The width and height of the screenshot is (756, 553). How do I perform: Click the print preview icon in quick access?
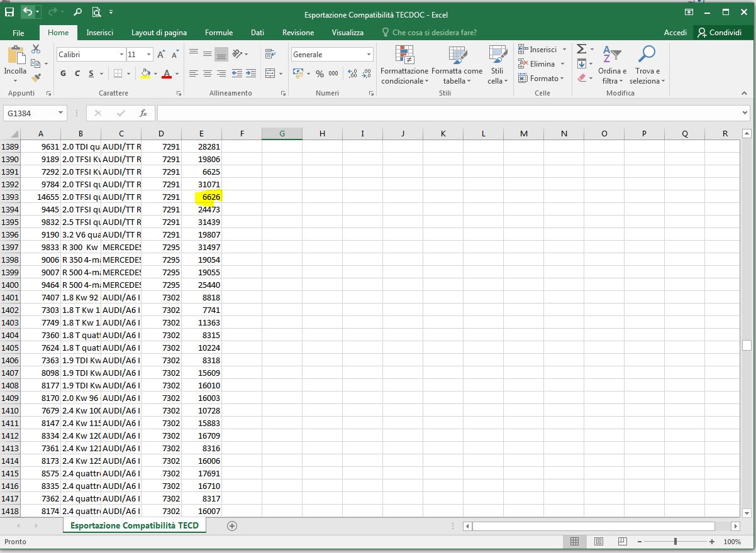tap(96, 12)
